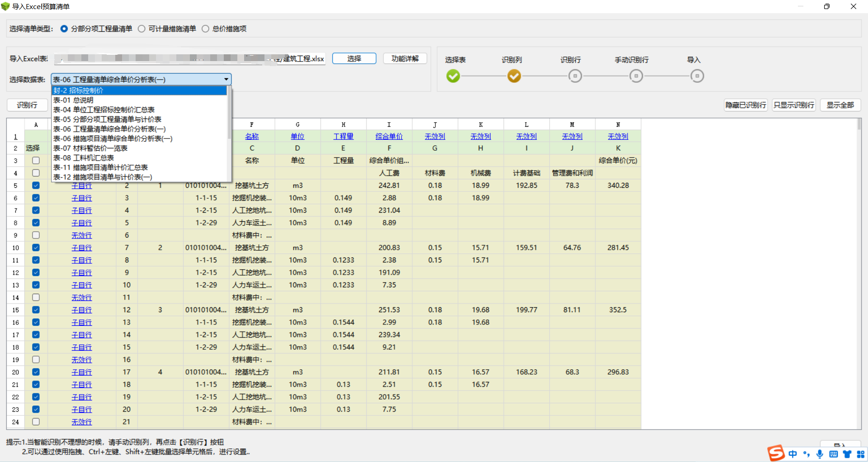Check the checkbox in row 14

click(36, 297)
